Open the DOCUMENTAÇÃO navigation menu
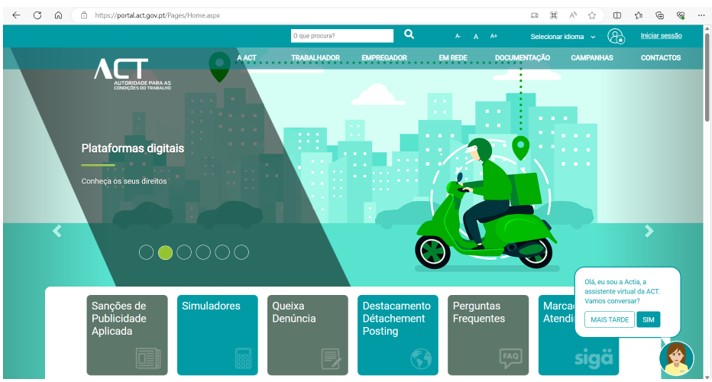The width and height of the screenshot is (712, 382). pyautogui.click(x=522, y=58)
